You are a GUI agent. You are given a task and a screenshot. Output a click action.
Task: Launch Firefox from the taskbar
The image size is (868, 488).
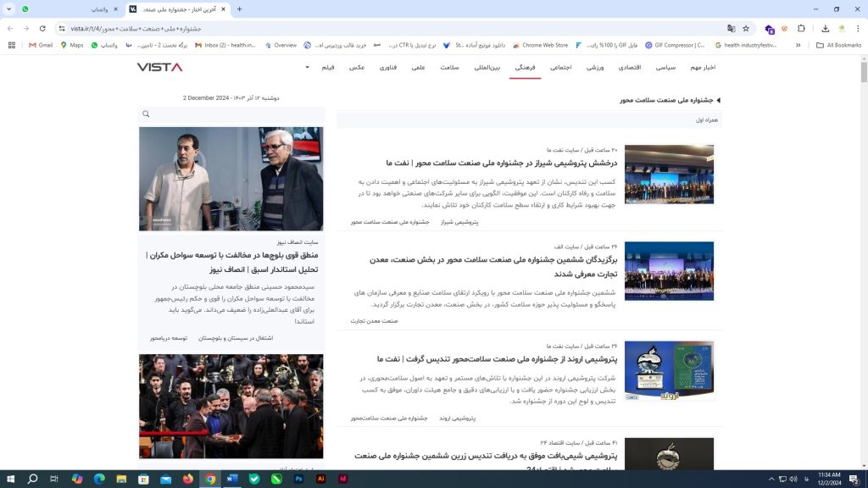[x=187, y=479]
